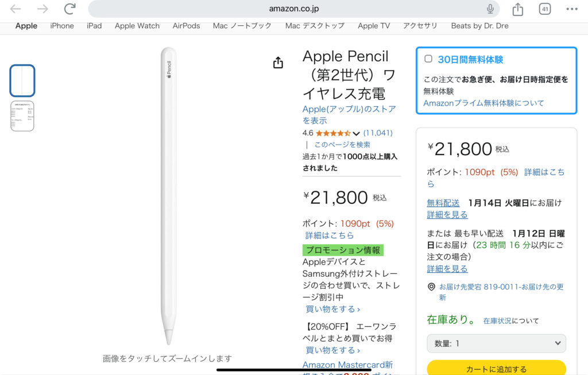Open 詳細を見る under the 1月14日 delivery
This screenshot has height=375, width=588.
(447, 215)
